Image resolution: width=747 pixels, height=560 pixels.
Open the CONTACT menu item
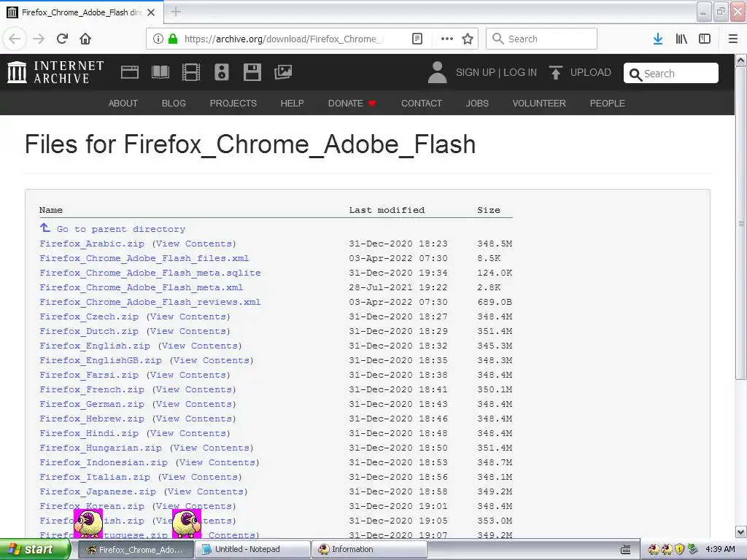pos(422,104)
